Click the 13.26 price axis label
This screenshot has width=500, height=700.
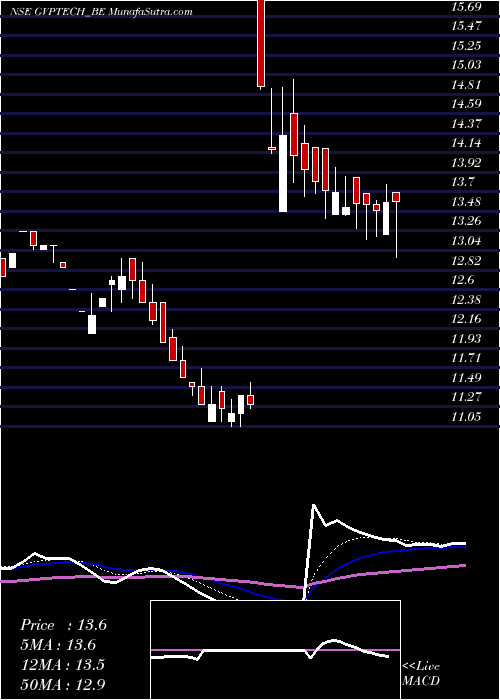tap(466, 221)
